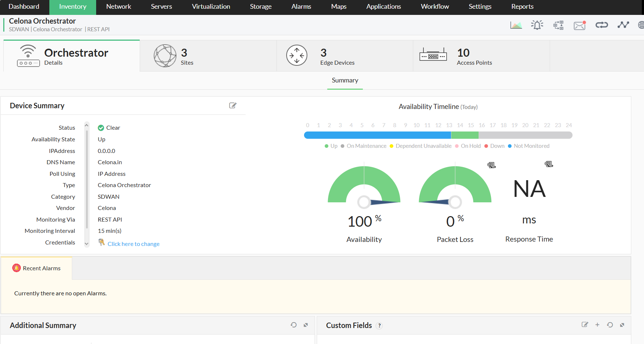644x344 pixels.
Task: Open the Applications menu
Action: click(383, 7)
